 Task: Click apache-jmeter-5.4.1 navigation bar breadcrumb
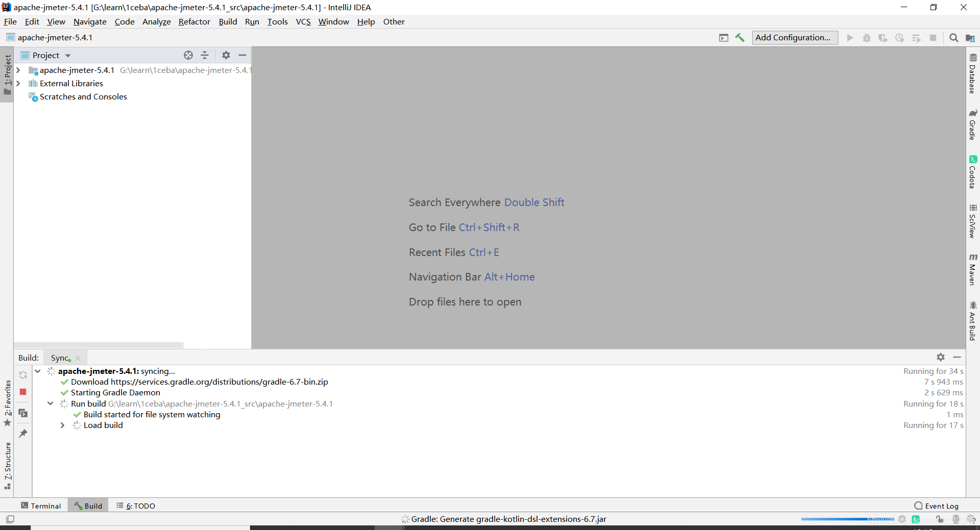(x=50, y=38)
